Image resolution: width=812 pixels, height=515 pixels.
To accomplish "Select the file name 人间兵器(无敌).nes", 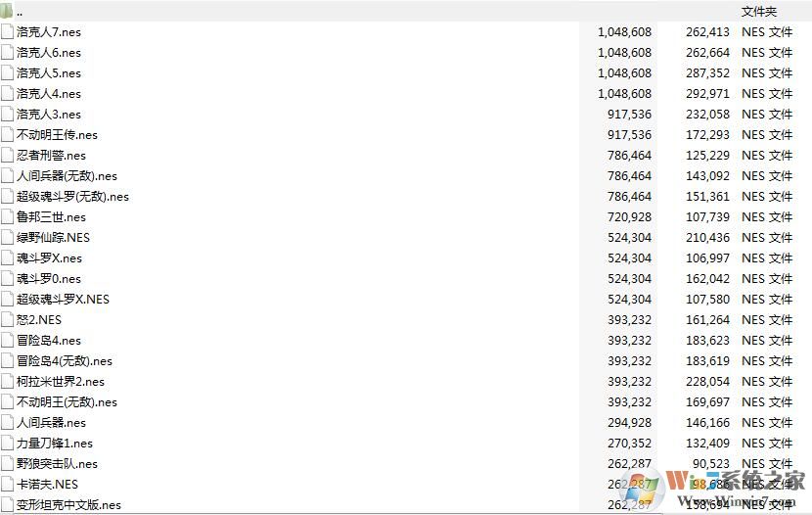I will tap(67, 176).
